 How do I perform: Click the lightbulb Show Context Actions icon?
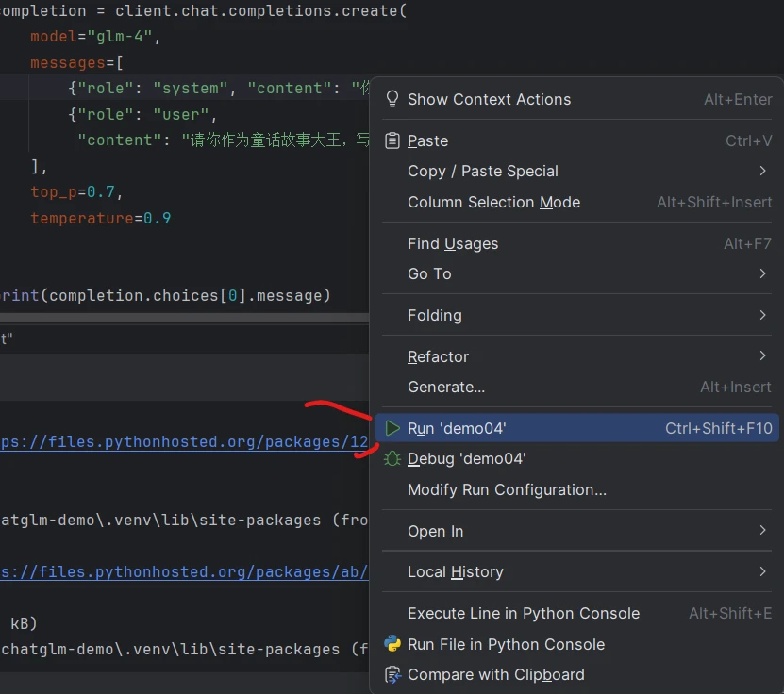(x=392, y=99)
